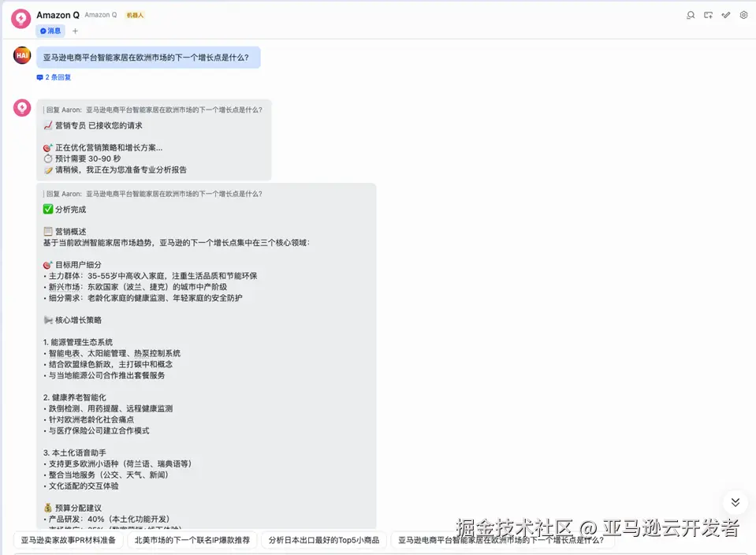Click line 文化适配的交互体验
The image size is (756, 555).
tap(81, 486)
